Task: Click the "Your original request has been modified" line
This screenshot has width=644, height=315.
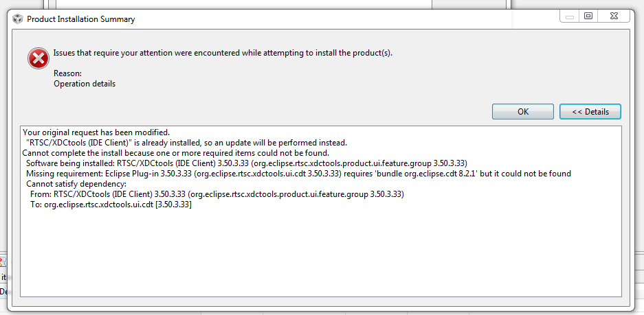Action: point(96,132)
